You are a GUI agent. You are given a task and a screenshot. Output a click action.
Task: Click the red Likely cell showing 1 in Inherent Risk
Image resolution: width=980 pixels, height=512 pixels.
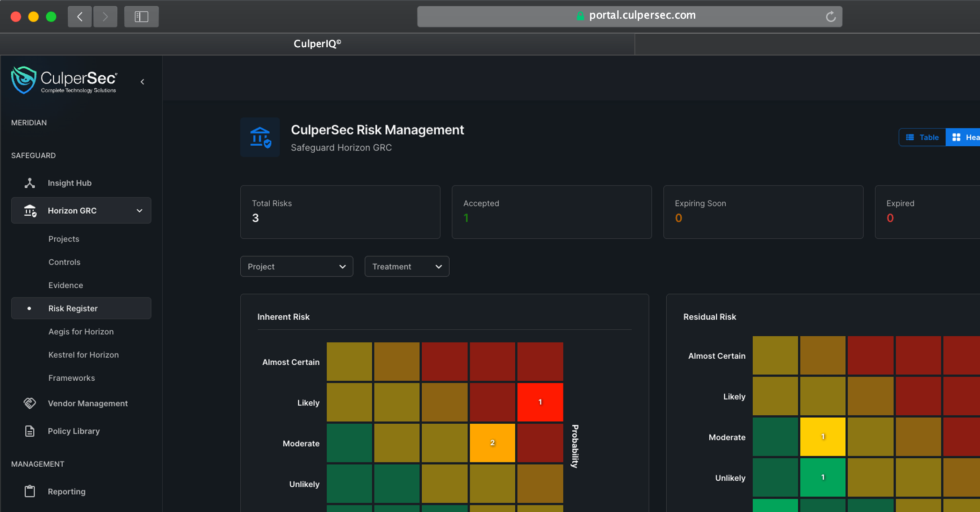tap(540, 402)
